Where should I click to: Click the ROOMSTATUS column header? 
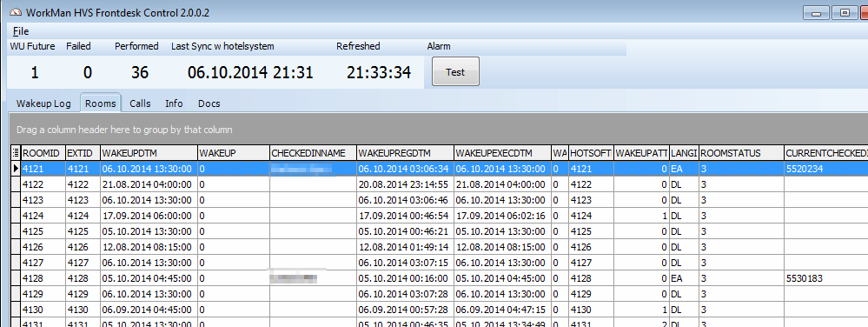(x=741, y=153)
